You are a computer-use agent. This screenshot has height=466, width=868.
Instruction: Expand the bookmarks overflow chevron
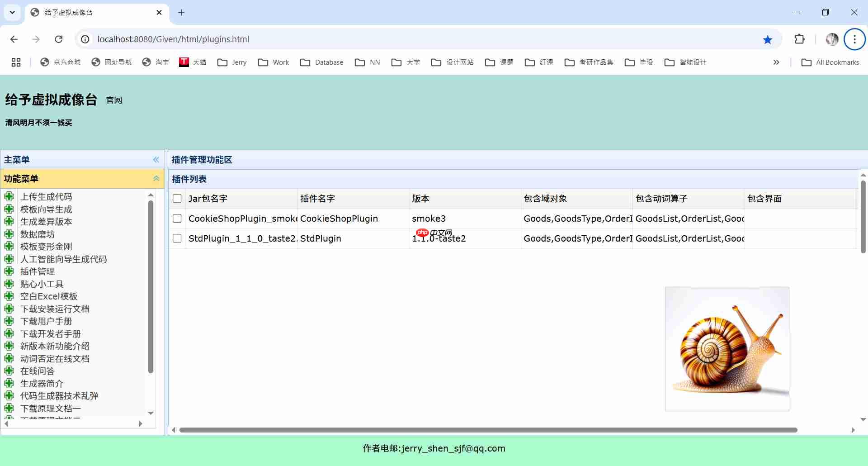coord(776,62)
